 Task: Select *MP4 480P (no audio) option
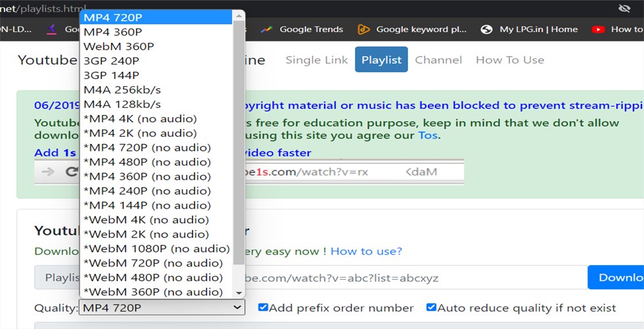(156, 162)
